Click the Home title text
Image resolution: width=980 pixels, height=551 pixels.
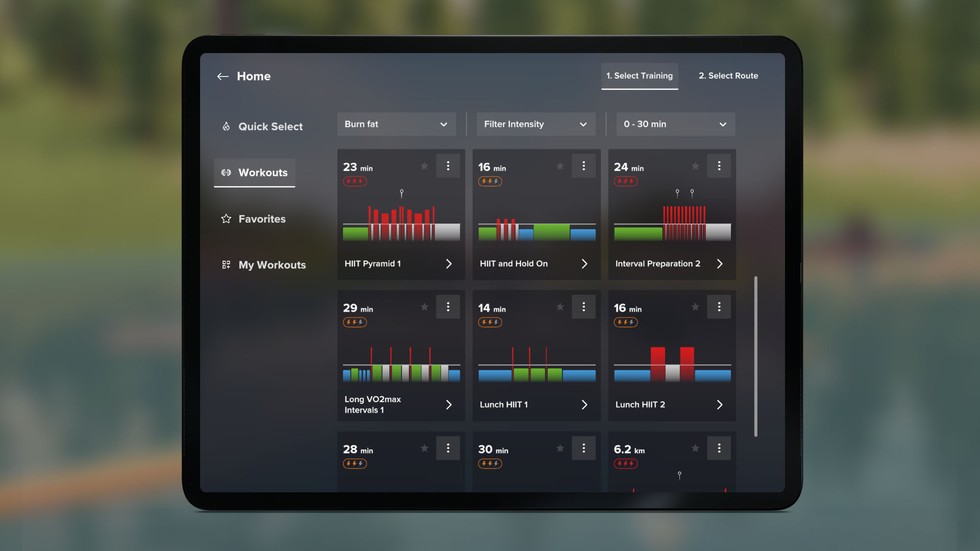(x=254, y=77)
